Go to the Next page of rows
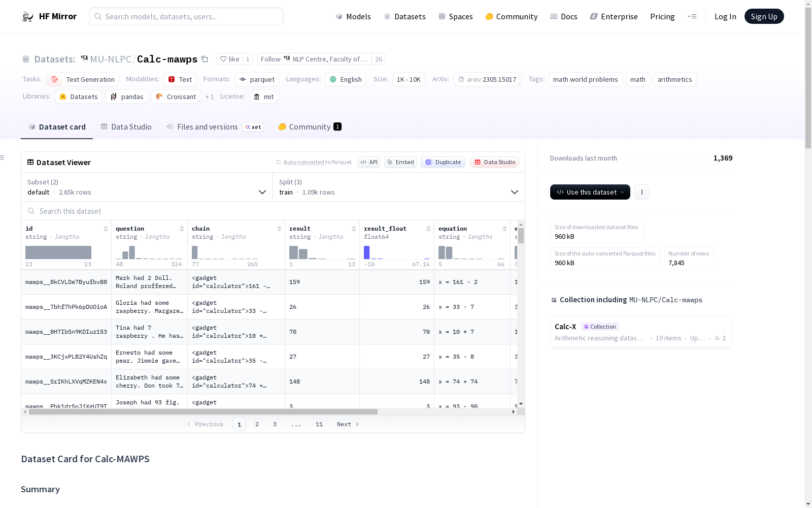Image resolution: width=812 pixels, height=508 pixels. click(348, 424)
